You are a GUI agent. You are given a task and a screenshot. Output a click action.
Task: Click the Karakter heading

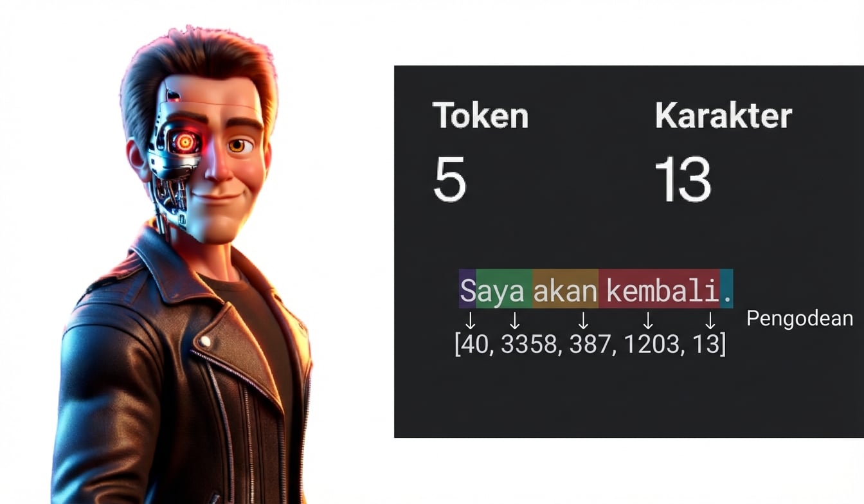pos(723,116)
